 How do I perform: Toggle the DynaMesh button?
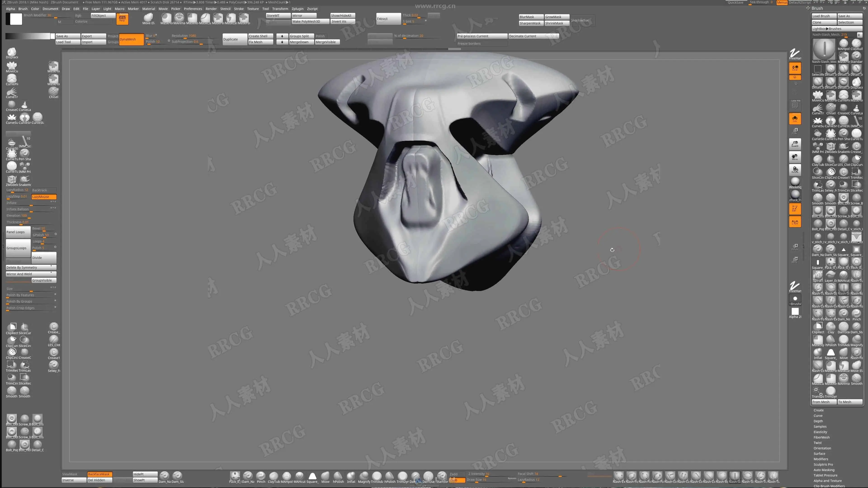pos(131,39)
